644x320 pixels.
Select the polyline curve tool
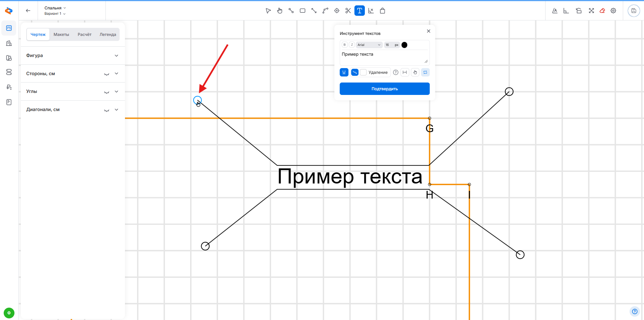(x=325, y=11)
